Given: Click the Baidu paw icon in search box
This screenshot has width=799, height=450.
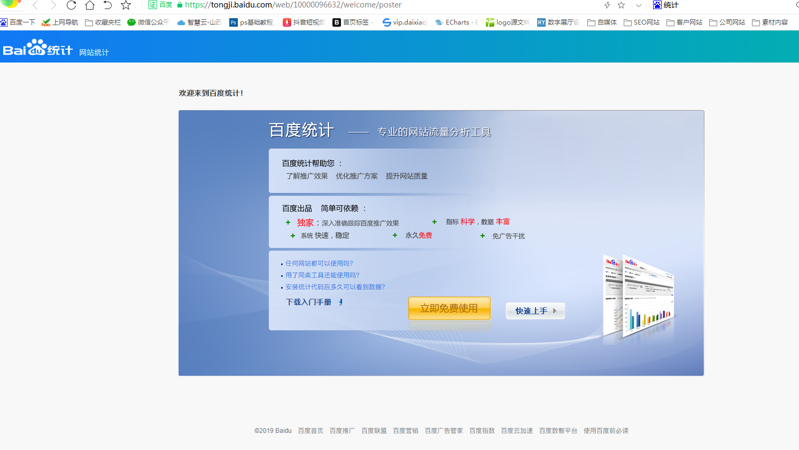Looking at the screenshot, I should (x=657, y=5).
